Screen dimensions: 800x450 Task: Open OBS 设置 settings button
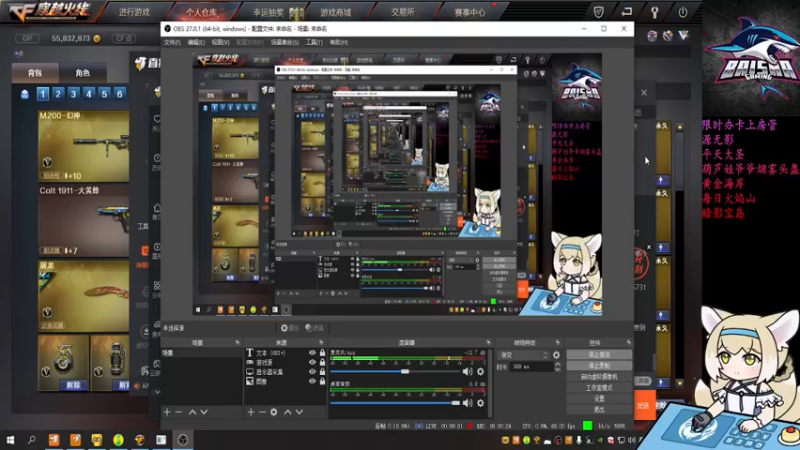[599, 398]
